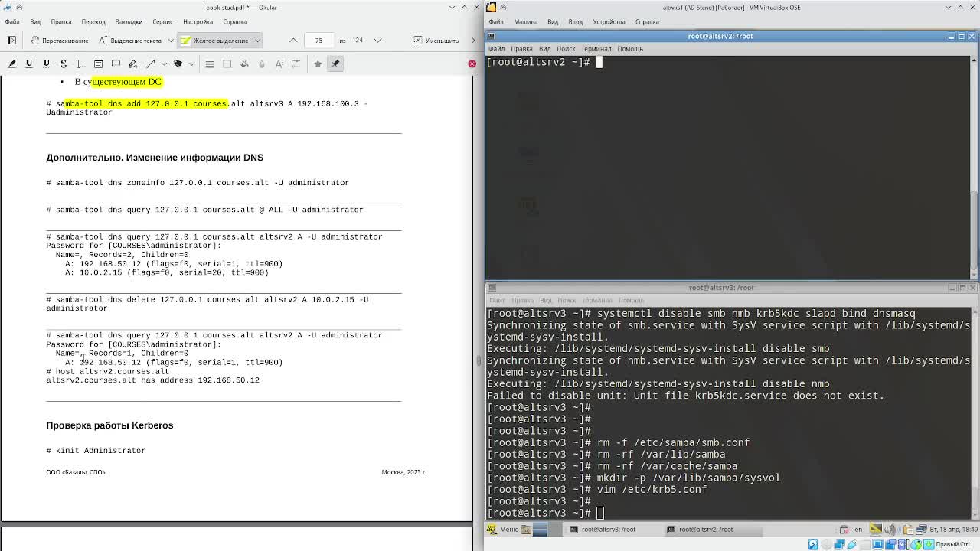Select the inline note annotation tool

98,64
